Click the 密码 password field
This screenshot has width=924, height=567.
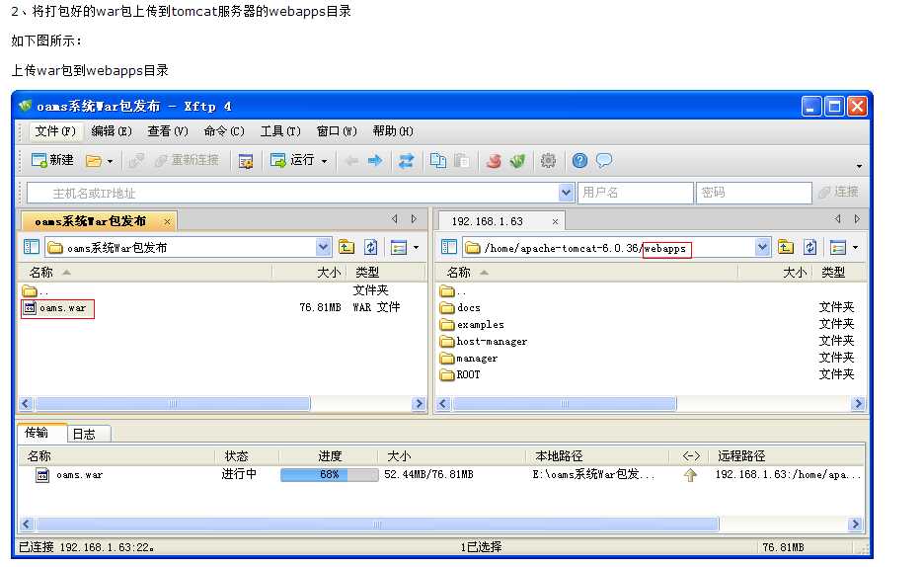(755, 193)
